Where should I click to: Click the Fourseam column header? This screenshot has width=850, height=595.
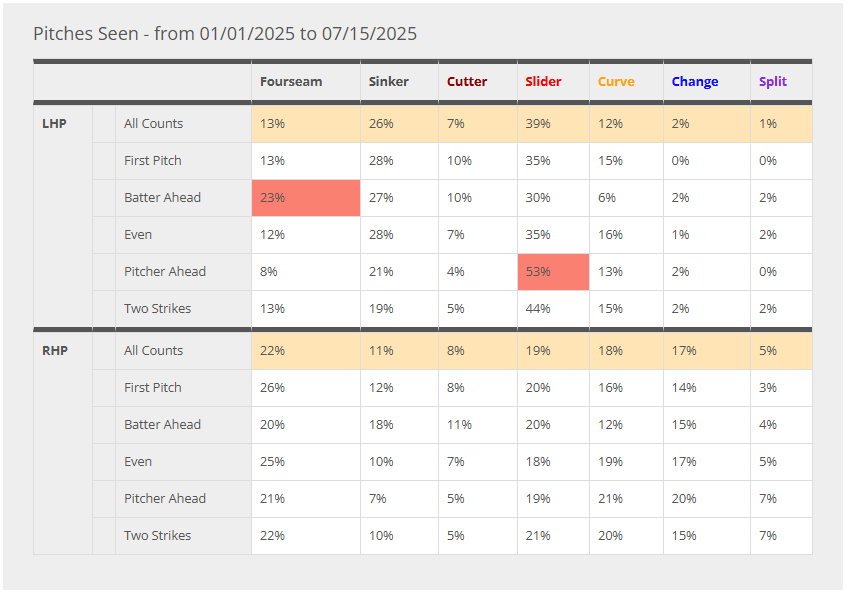[x=291, y=82]
